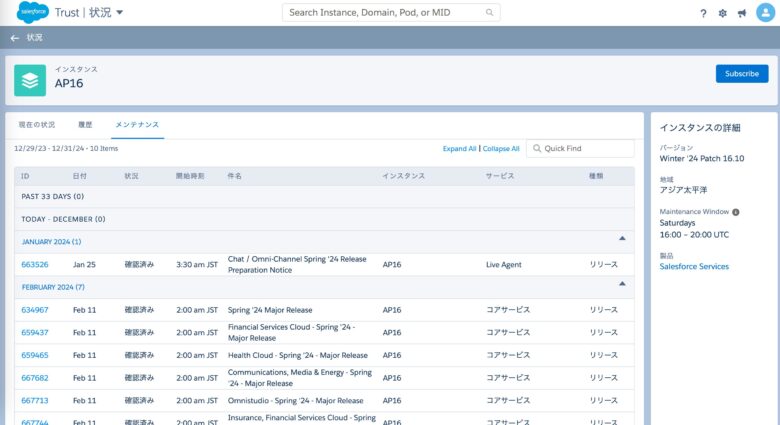The image size is (780, 425).
Task: Click the Maintenance Window info icon
Action: [736, 212]
